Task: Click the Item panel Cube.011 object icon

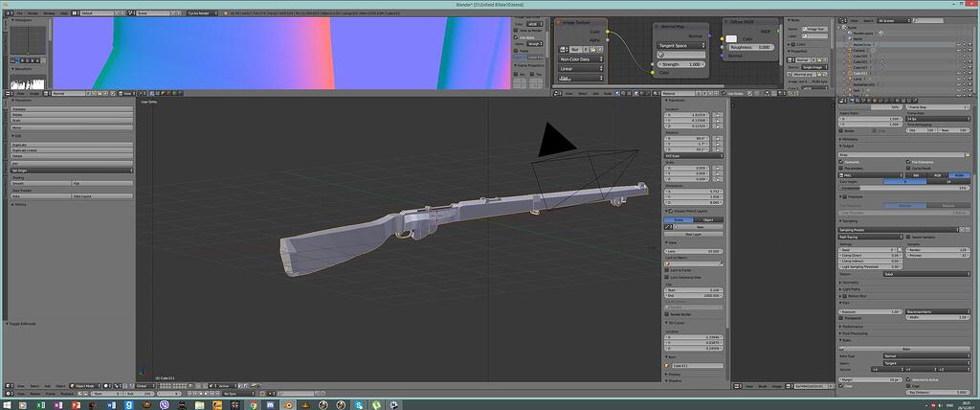Action: pyautogui.click(x=667, y=365)
